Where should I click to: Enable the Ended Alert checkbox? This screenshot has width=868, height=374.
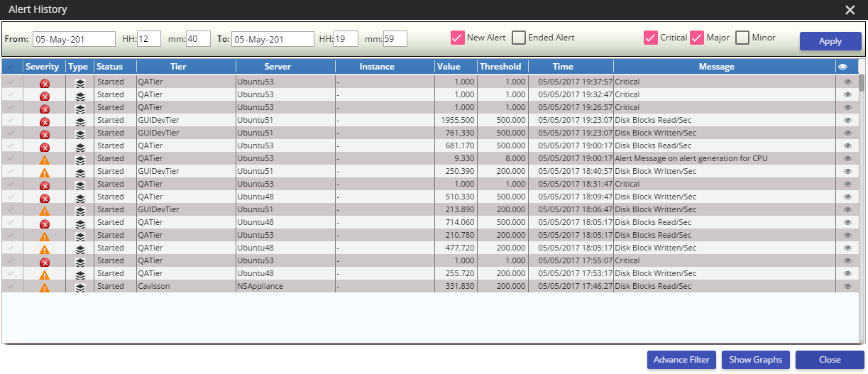click(519, 38)
